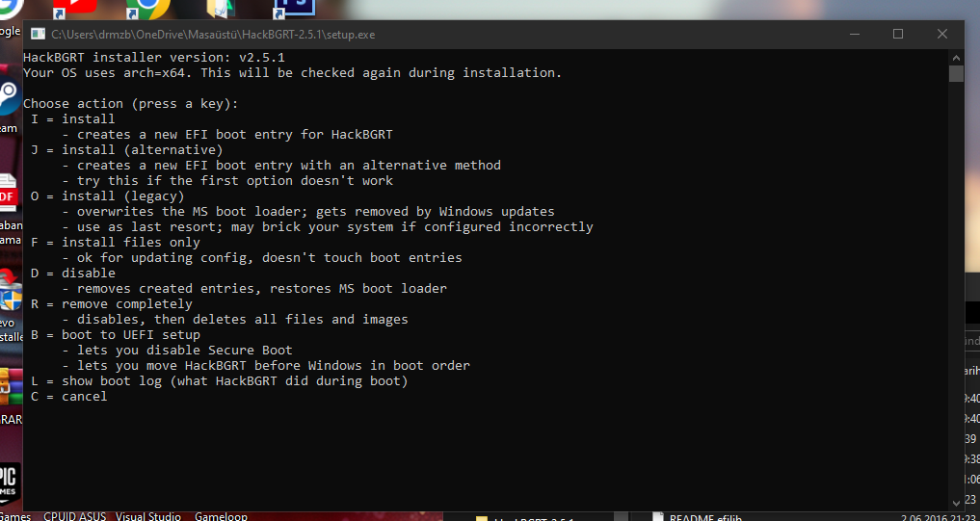980x521 pixels.
Task: Launch the Epic Games desktop icon
Action: [x=10, y=483]
